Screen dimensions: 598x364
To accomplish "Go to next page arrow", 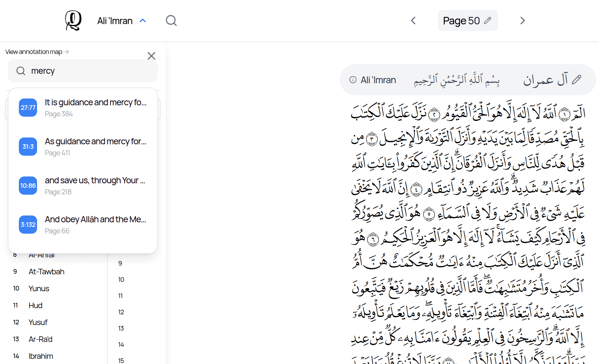I will pos(522,20).
